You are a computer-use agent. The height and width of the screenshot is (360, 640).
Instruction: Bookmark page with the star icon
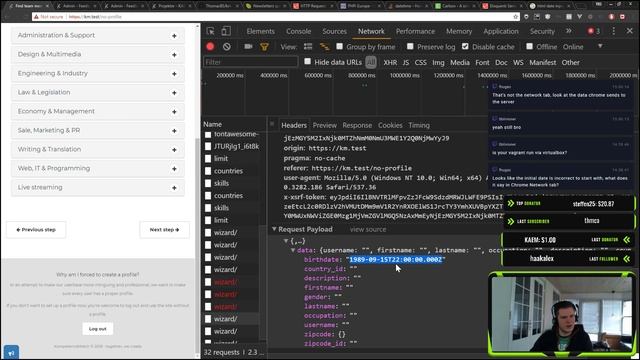coord(516,17)
